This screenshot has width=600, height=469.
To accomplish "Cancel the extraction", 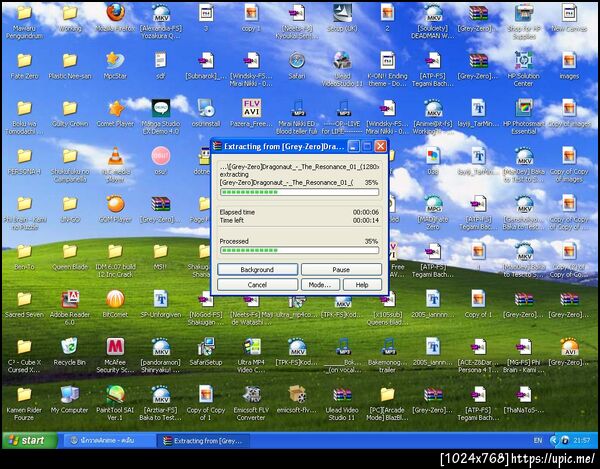I will [x=257, y=285].
